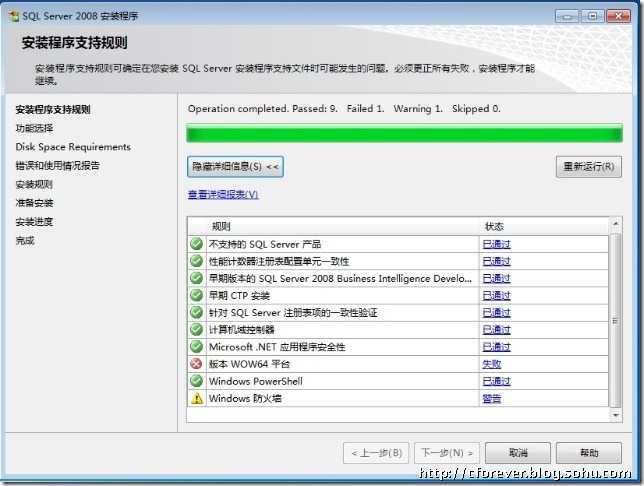Click the rules list vertical scrollbar thumb
Viewport: 644px width, 486px height.
coord(616,320)
